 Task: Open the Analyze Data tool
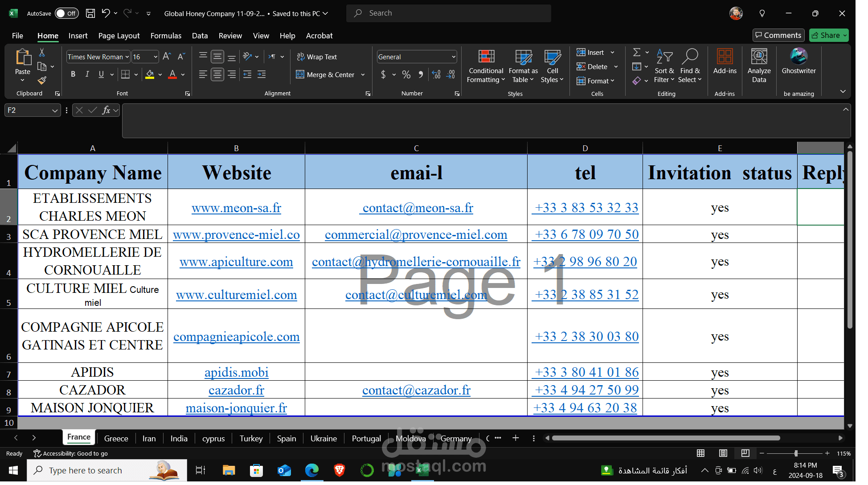[x=759, y=57]
